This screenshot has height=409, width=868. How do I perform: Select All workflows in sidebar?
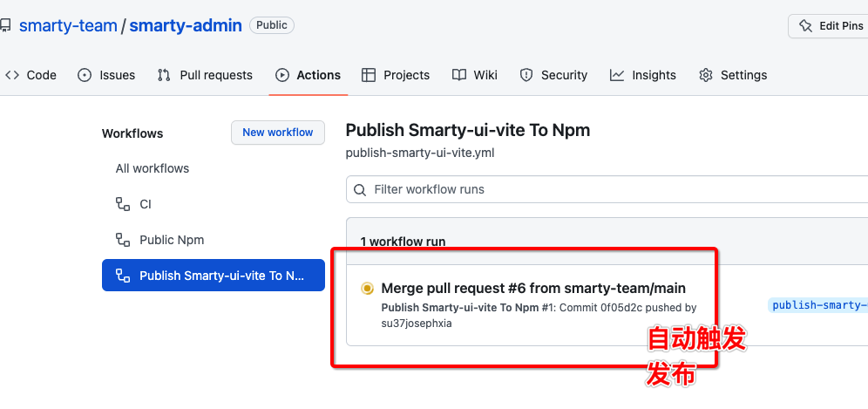point(153,168)
